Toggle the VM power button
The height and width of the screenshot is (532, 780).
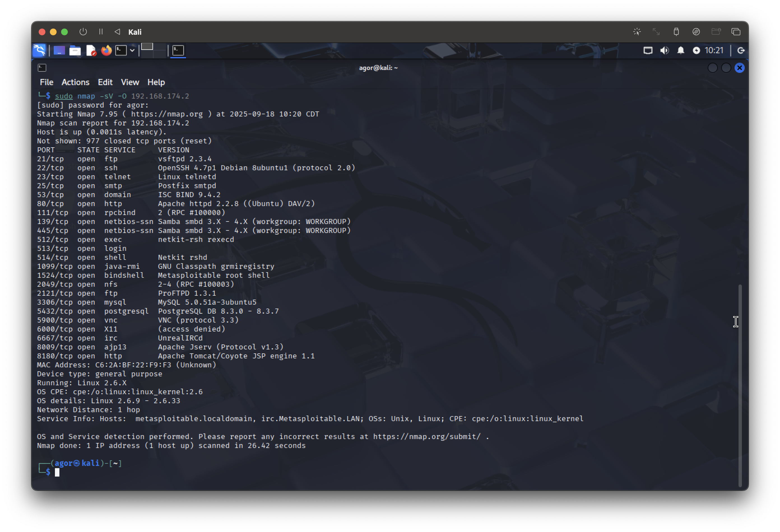tap(83, 32)
